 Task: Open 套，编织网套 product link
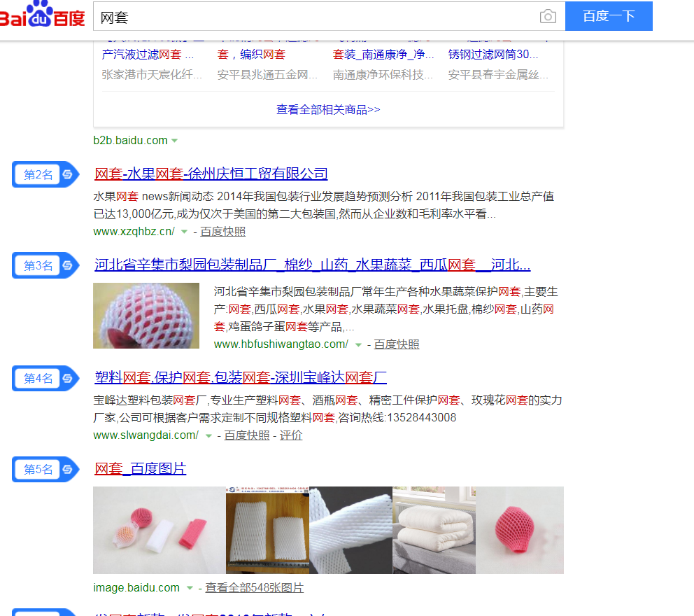[251, 55]
